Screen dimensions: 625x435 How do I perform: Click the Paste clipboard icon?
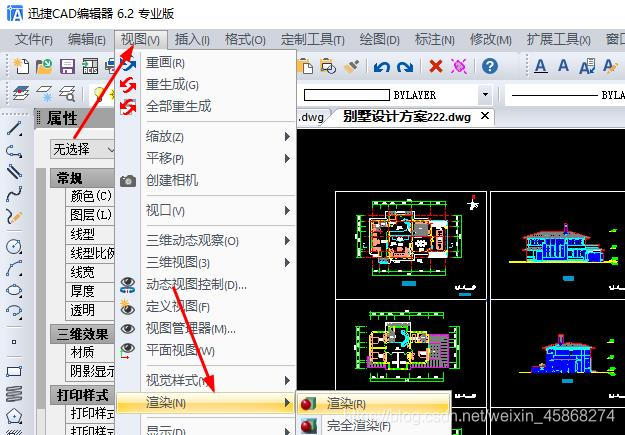pos(305,67)
